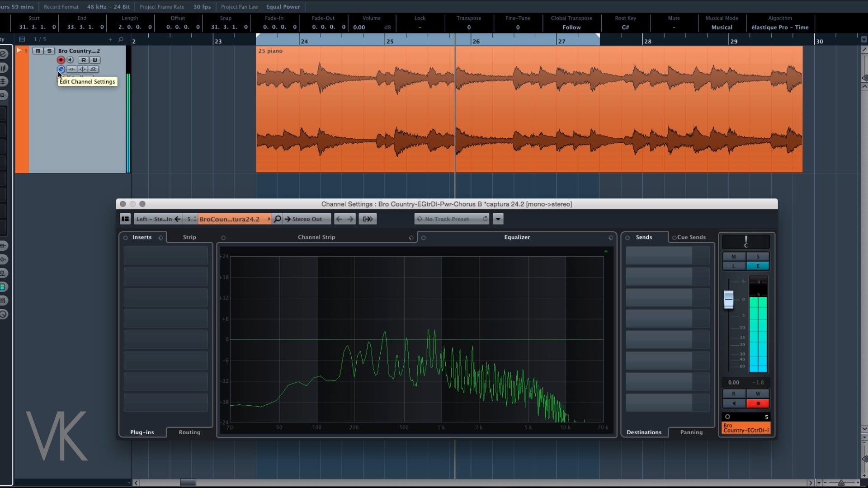The height and width of the screenshot is (488, 868).
Task: Click the Panning tab button
Action: (x=691, y=432)
